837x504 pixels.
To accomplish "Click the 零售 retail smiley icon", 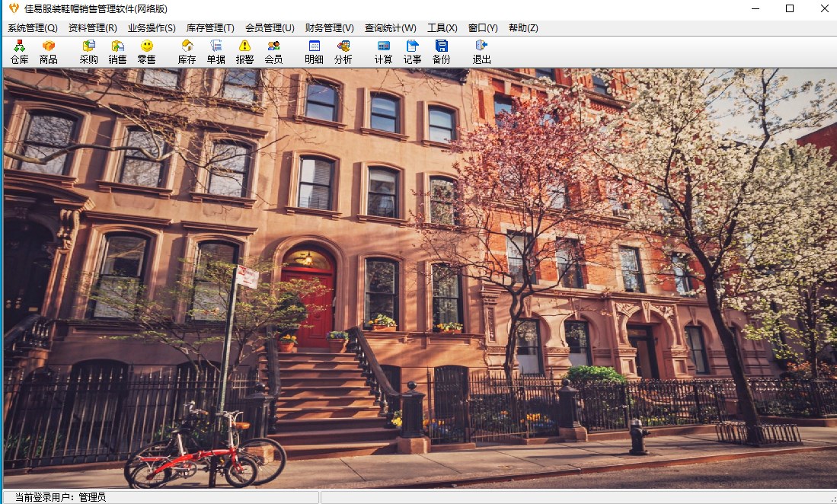I will click(146, 52).
